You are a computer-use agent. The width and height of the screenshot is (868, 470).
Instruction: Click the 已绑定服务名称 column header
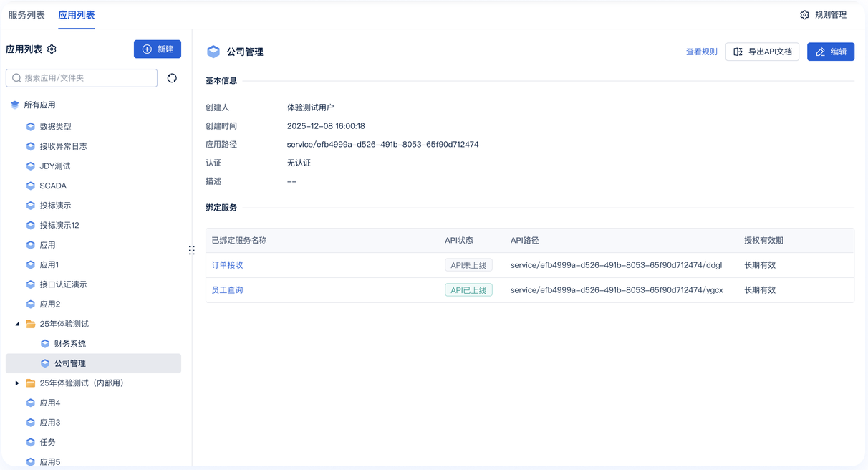[239, 241]
